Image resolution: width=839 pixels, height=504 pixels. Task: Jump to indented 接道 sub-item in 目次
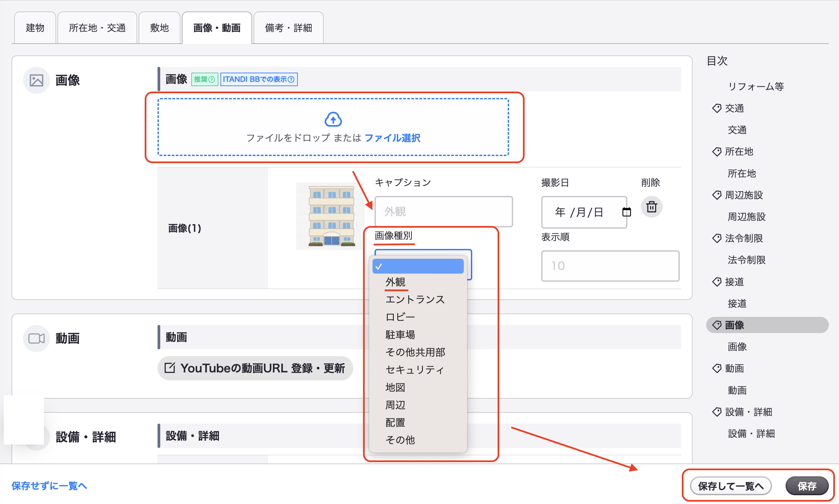[x=737, y=303]
